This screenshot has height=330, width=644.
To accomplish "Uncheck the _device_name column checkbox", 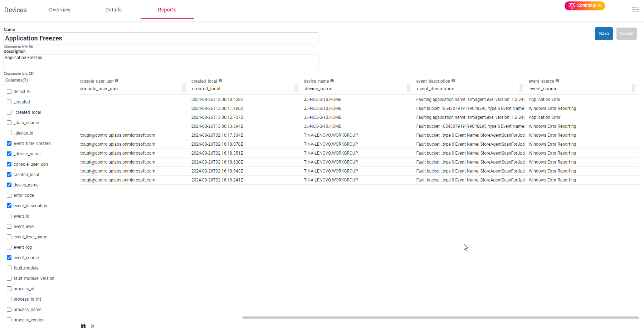I will [9, 154].
